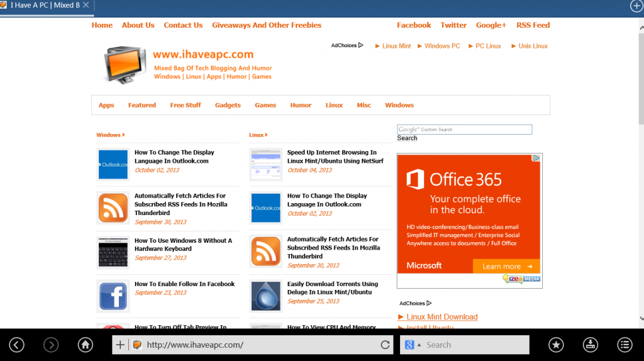Visit the Facebook link in top bar
Image resolution: width=644 pixels, height=361 pixels.
click(x=414, y=25)
